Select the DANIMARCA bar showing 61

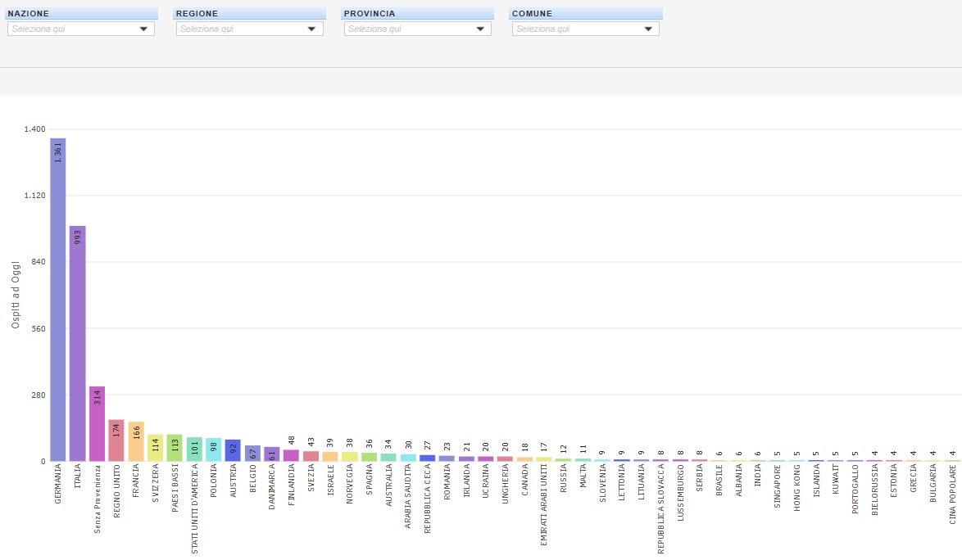point(272,454)
